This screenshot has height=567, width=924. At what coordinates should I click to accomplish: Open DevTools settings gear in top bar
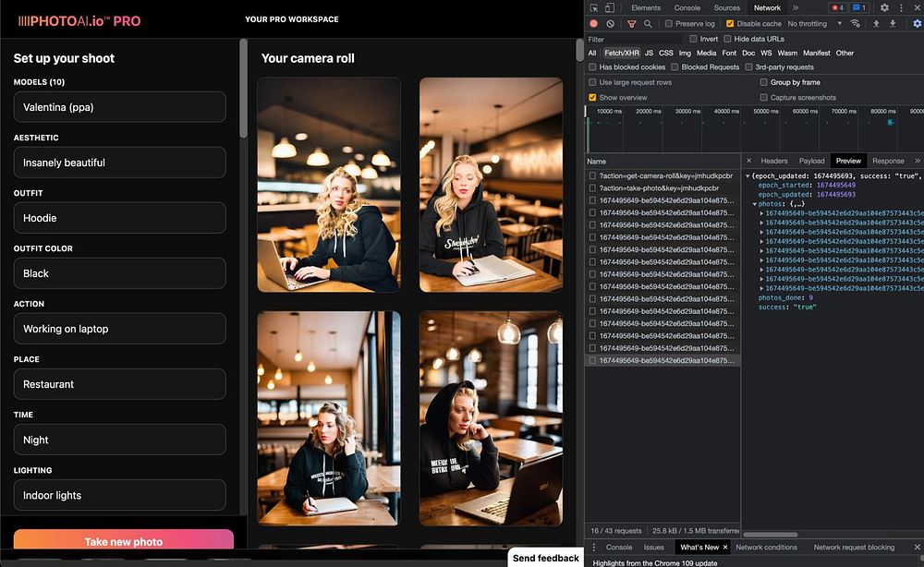tap(884, 7)
